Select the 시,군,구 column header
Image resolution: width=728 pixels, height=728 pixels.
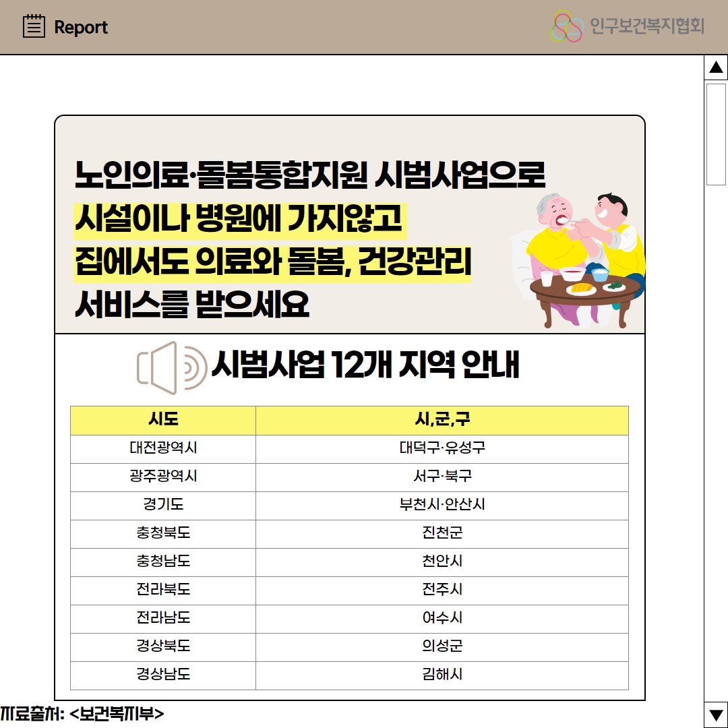point(442,420)
